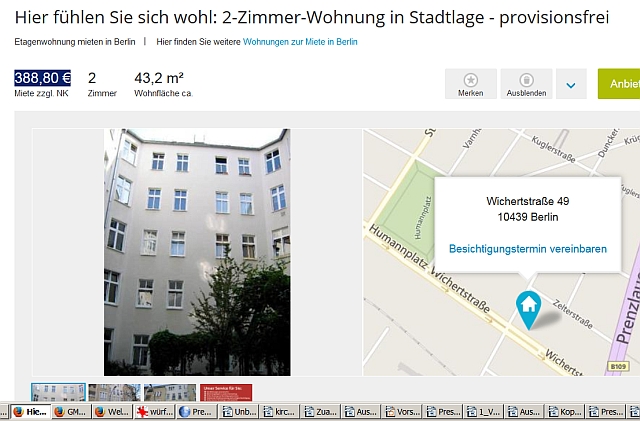Click the B109 road marker on the map
The image size is (640, 421).
(618, 366)
